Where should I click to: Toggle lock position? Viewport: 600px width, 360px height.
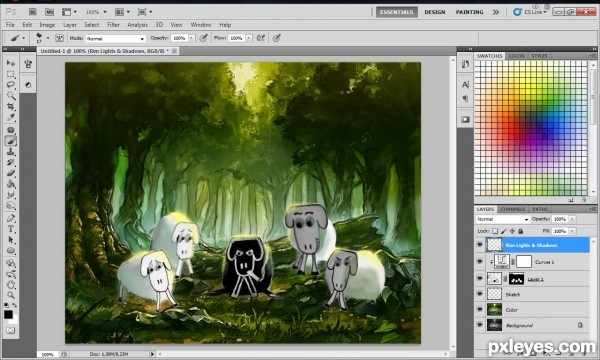coord(512,231)
